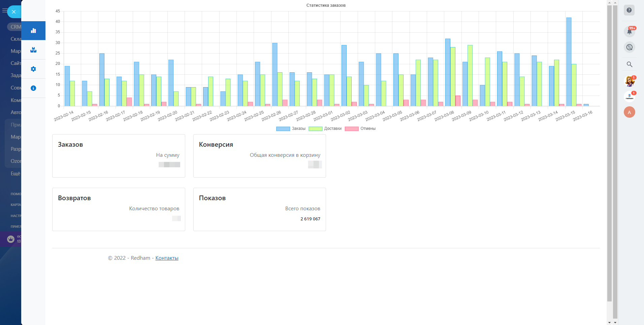Click the help question mark icon
Screen dimensions: 644x325
(x=629, y=10)
